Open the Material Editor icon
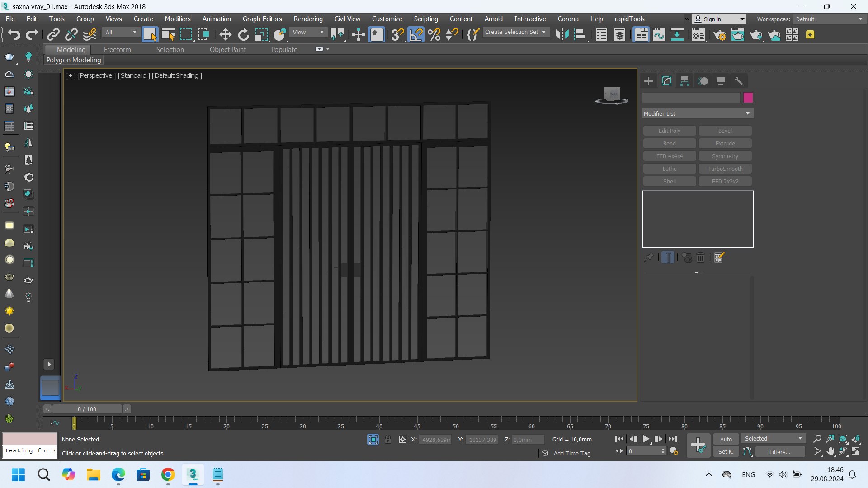Screen dimensions: 868x488 [x=698, y=35]
